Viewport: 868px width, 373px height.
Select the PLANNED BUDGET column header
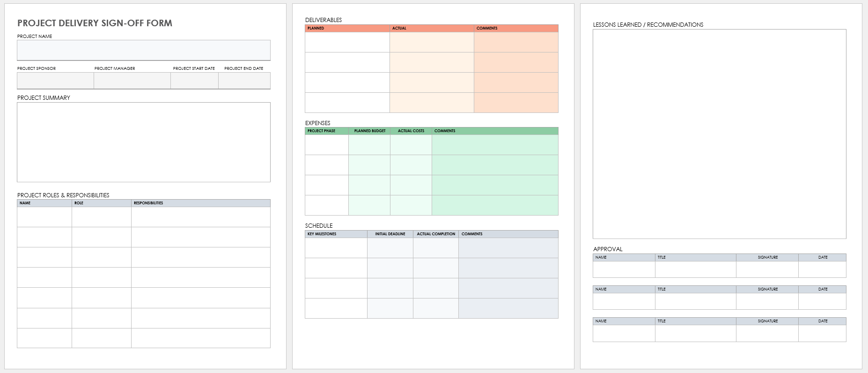tap(370, 131)
